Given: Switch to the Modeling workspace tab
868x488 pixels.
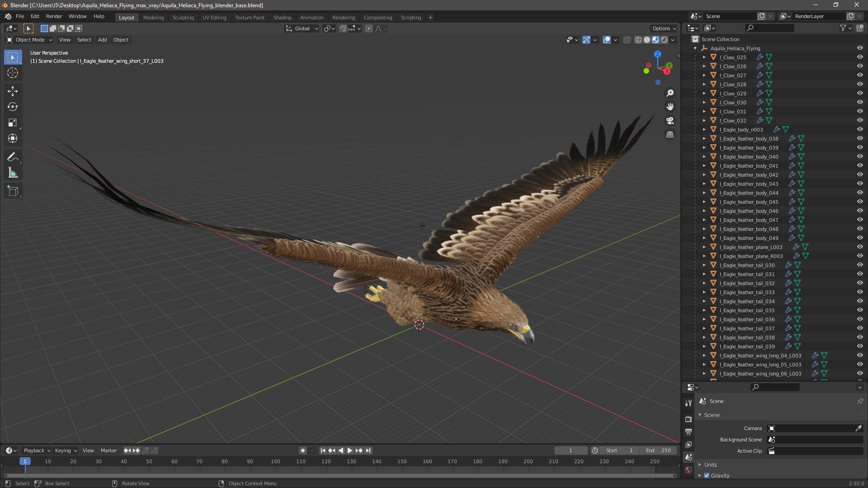Looking at the screenshot, I should pos(153,18).
